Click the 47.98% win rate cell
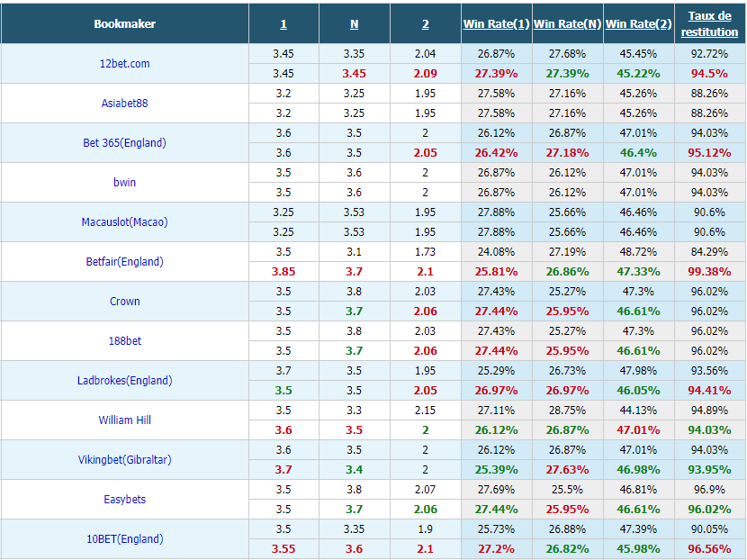 click(638, 370)
